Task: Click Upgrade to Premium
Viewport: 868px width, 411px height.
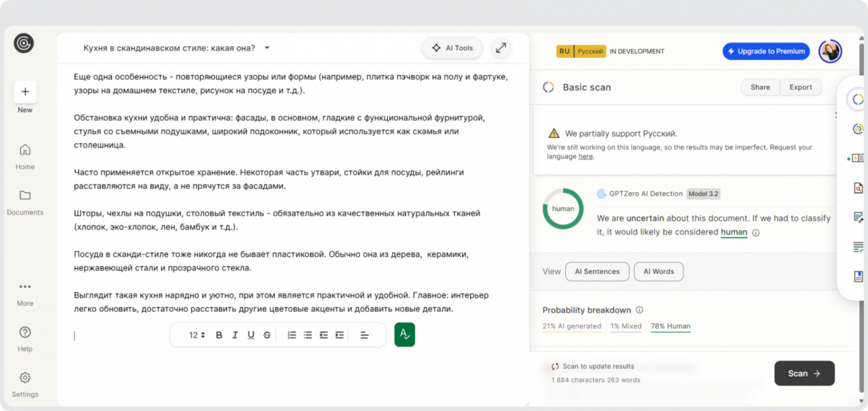Action: point(766,51)
